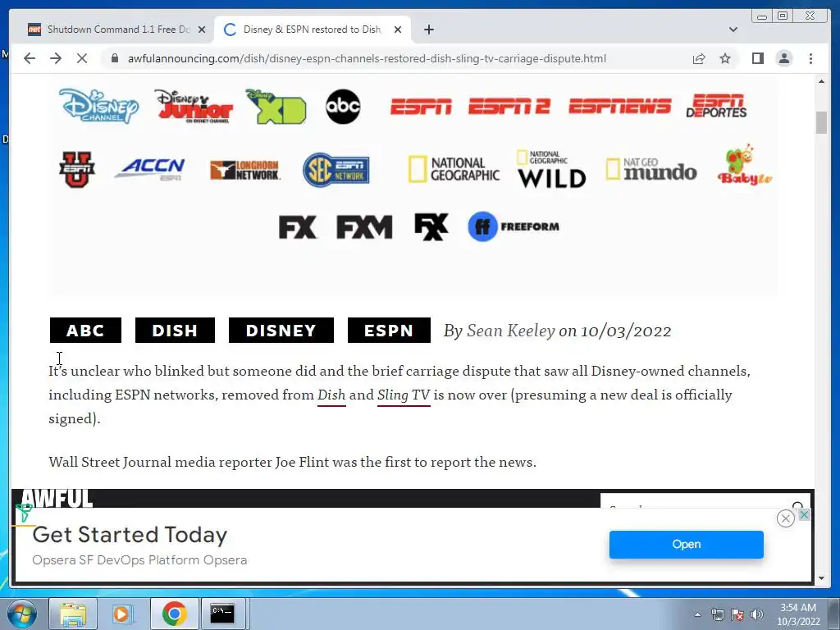
Task: Switch to the Command Prompt taskbar window
Action: [221, 614]
